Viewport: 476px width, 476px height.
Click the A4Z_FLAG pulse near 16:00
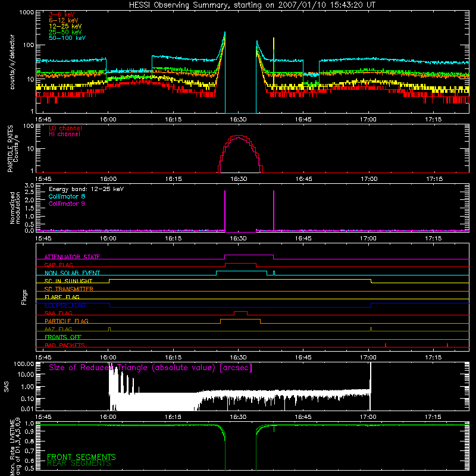click(x=109, y=330)
